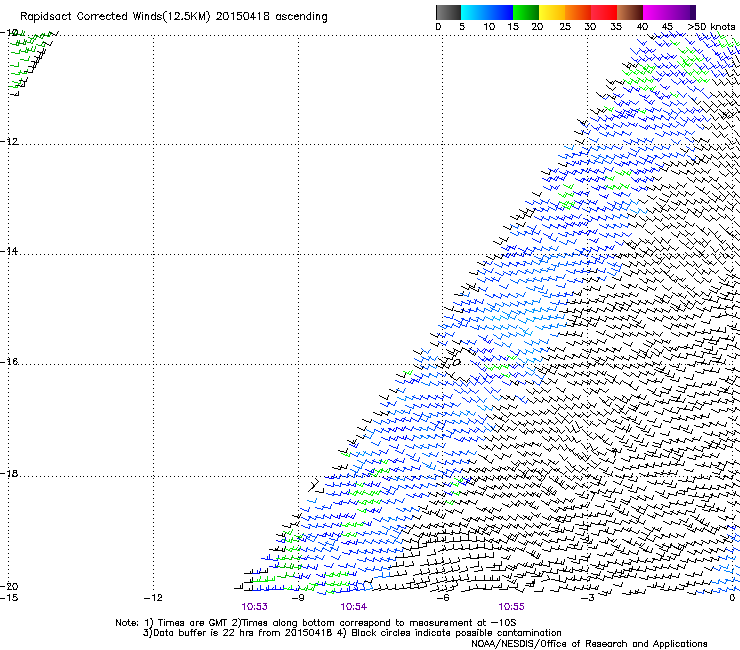Click the blue 10-15 knots legend swatch
This screenshot has height=650, width=740.
point(500,12)
